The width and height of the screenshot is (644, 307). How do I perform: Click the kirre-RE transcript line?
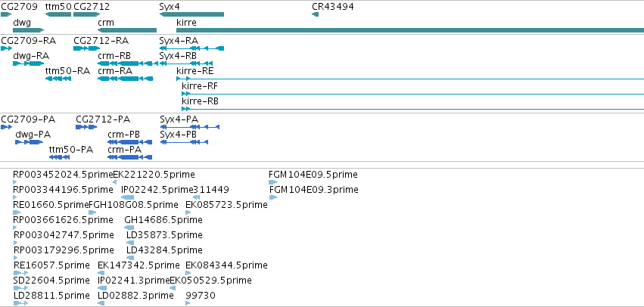[x=410, y=79]
